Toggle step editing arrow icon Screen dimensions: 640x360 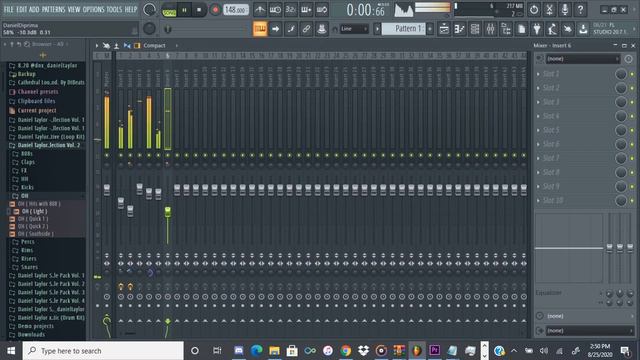click(276, 29)
